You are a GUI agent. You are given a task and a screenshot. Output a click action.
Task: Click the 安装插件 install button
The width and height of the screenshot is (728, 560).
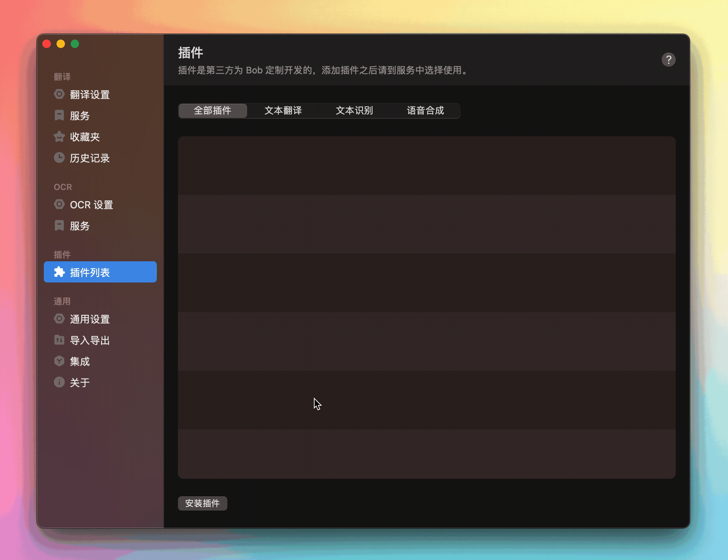coord(203,503)
